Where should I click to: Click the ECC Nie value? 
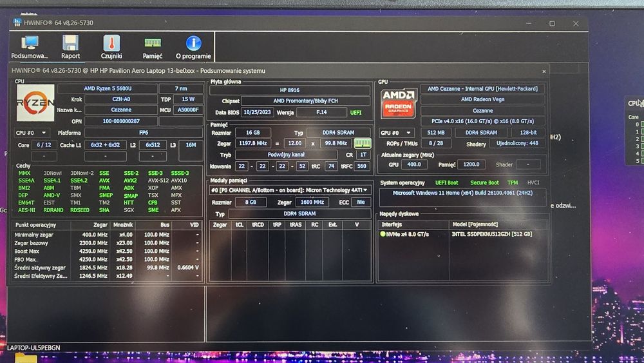pos(361,202)
